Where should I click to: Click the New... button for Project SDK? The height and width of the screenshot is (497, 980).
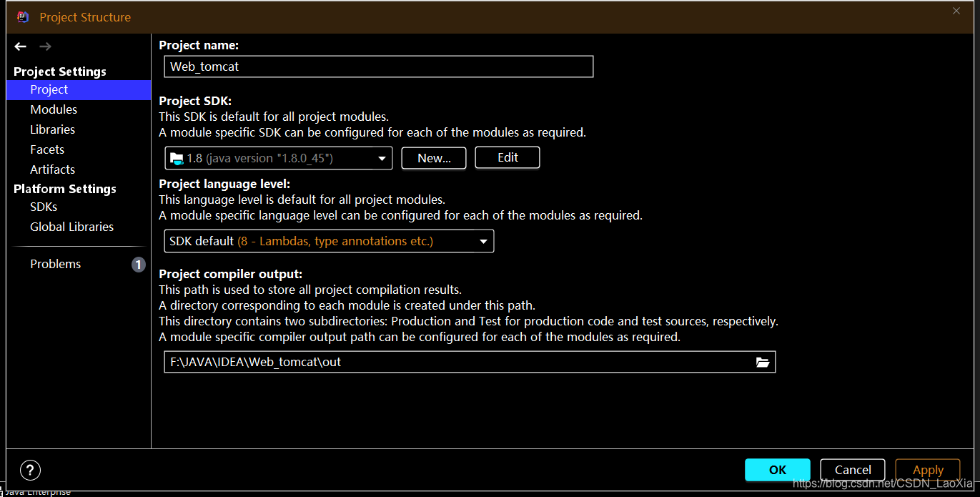pos(433,157)
